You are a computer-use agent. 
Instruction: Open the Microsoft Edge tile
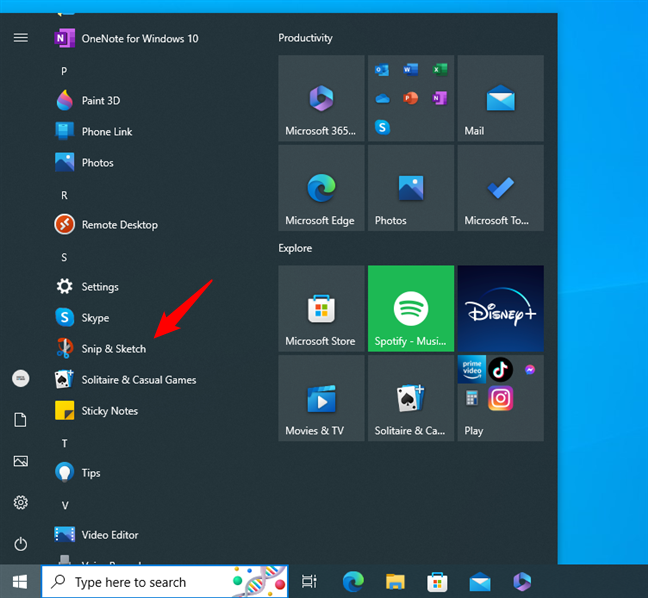pyautogui.click(x=321, y=188)
